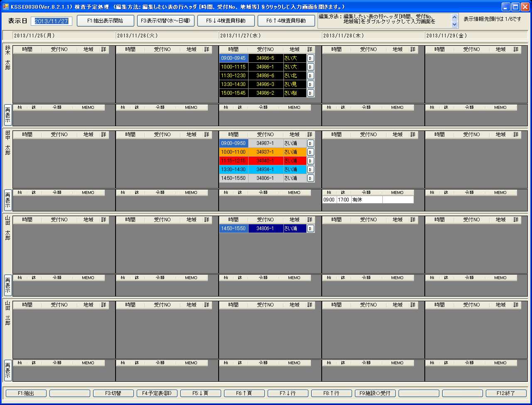The width and height of the screenshot is (532, 405).
Task: Open detail D button for 34934-1
Action: [x=310, y=169]
